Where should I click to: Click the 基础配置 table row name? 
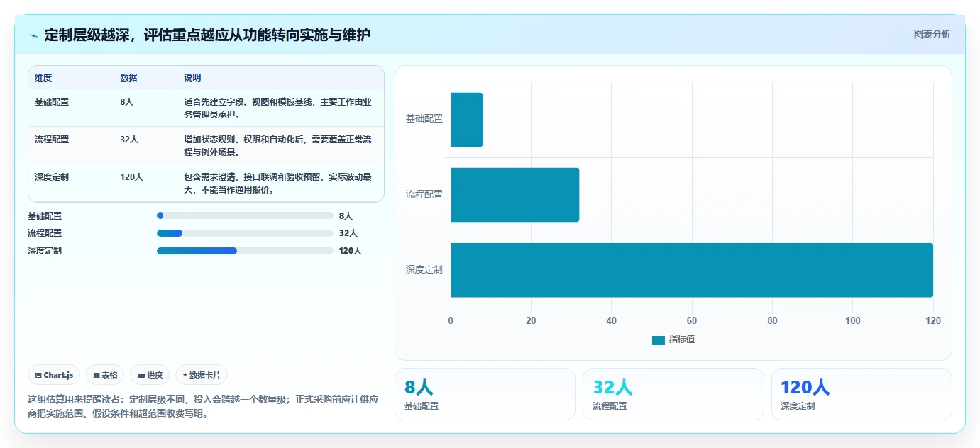52,102
